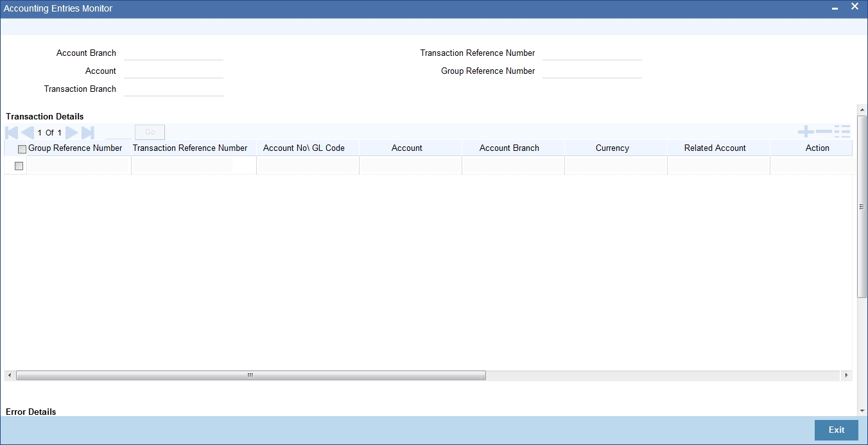The height and width of the screenshot is (445, 868).
Task: Click first-row cell under Account Branch column
Action: 513,166
